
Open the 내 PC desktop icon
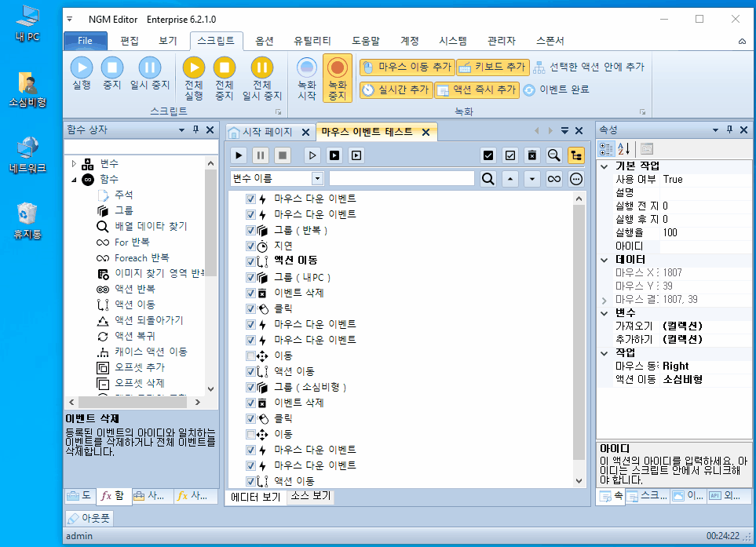27,23
